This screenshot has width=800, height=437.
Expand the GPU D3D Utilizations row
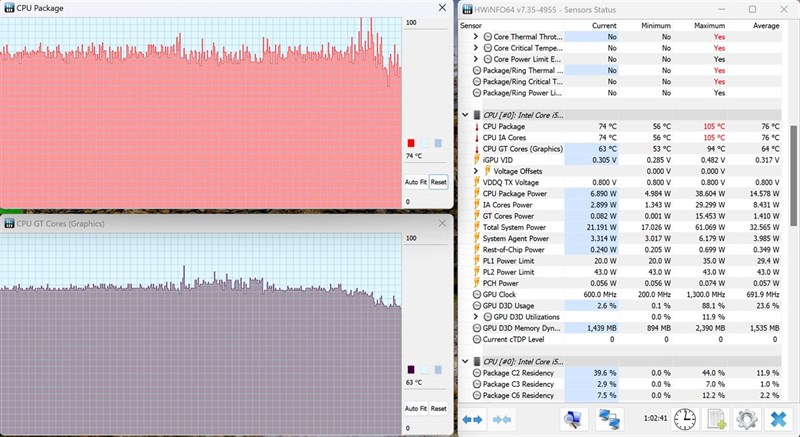pyautogui.click(x=476, y=317)
